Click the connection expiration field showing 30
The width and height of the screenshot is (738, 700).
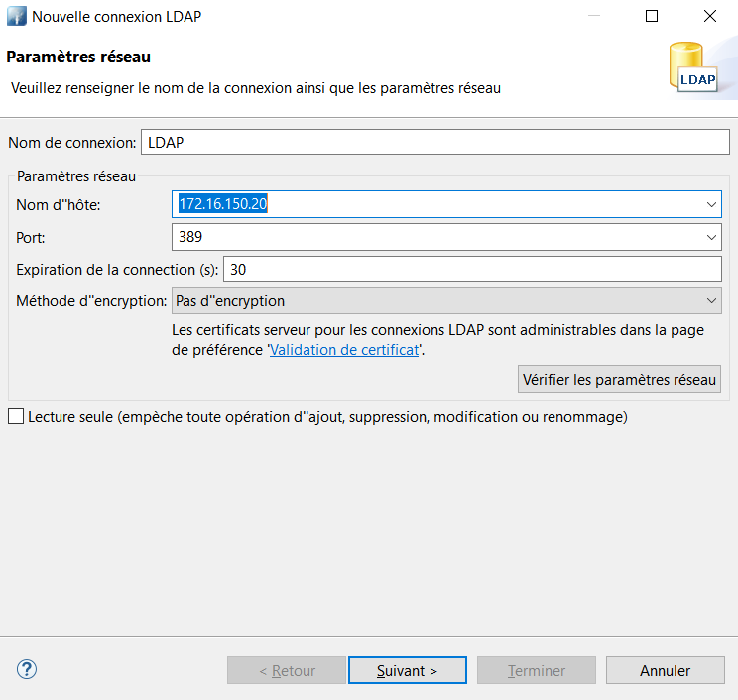[x=472, y=269]
